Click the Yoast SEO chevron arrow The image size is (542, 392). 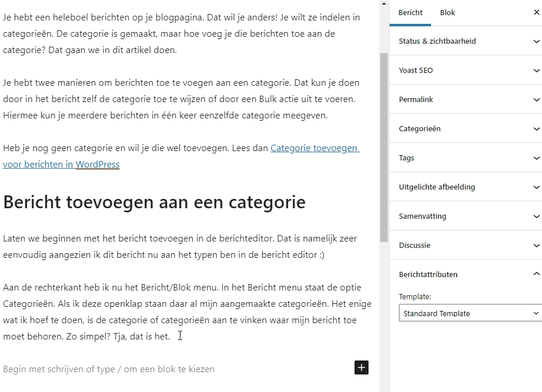coord(536,71)
